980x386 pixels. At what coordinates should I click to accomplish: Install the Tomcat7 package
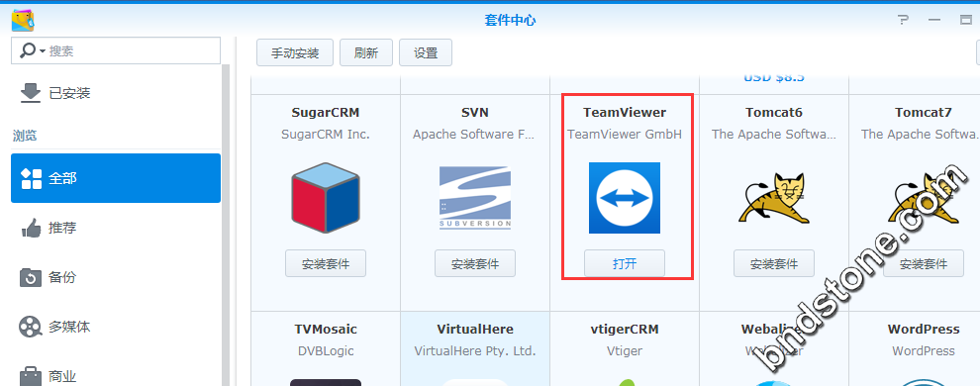point(924,263)
